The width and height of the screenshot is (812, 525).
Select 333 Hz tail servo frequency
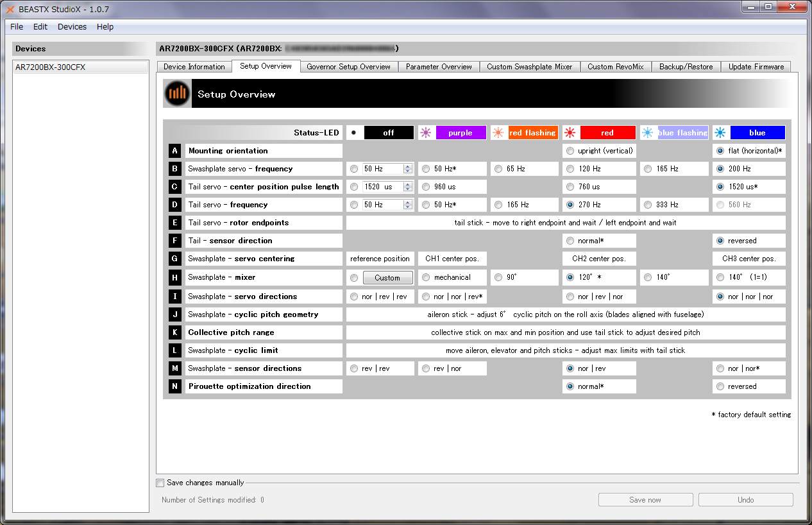click(x=648, y=205)
